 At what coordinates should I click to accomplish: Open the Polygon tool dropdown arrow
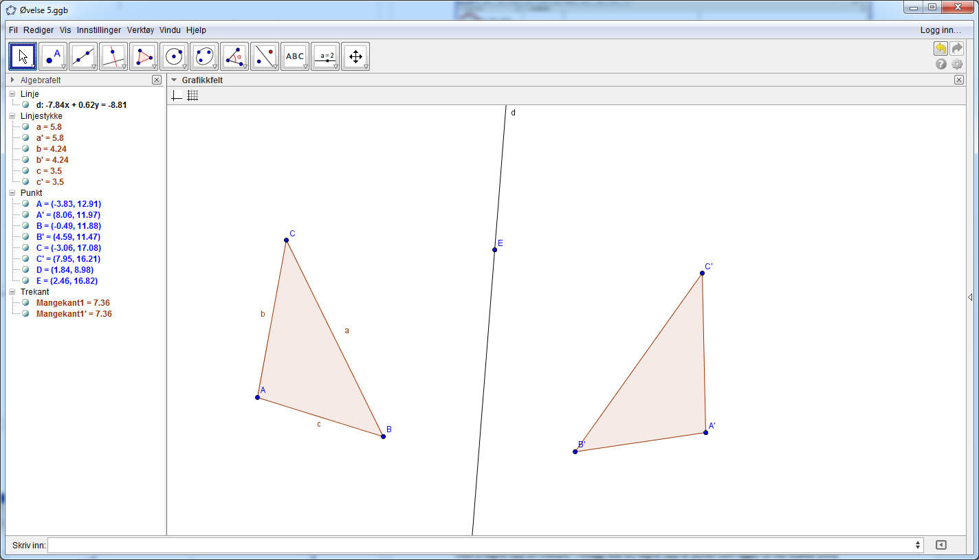tap(154, 67)
